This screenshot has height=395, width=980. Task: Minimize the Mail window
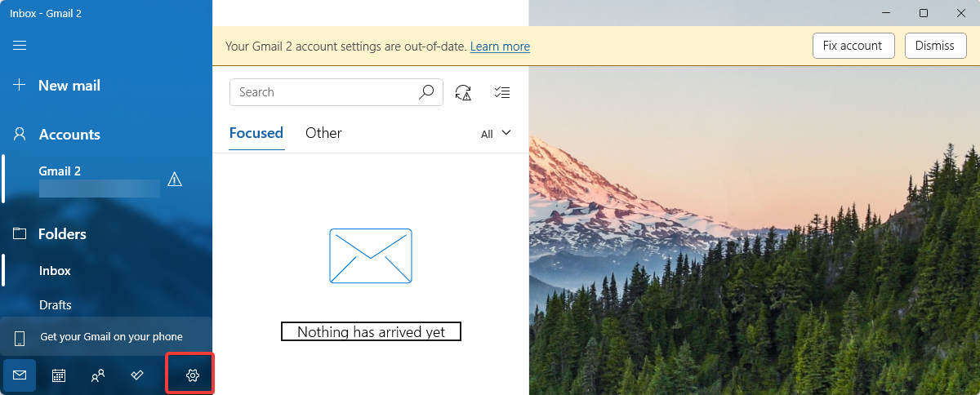pos(886,13)
